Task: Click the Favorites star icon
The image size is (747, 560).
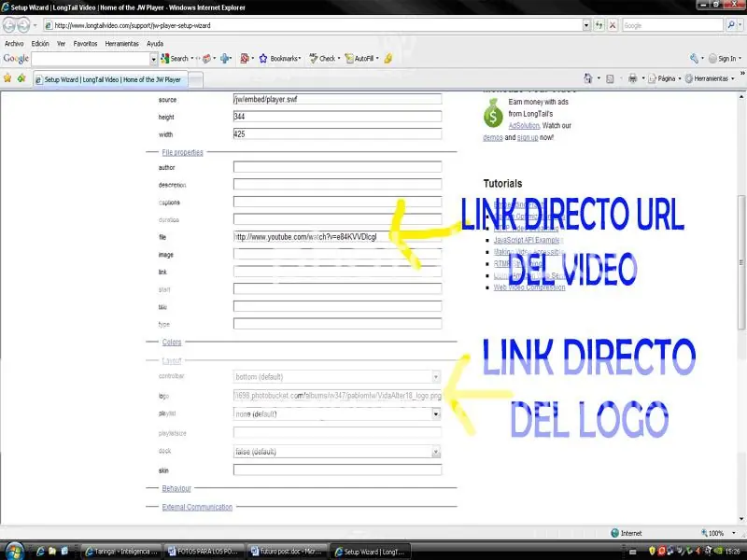Action: coord(7,78)
